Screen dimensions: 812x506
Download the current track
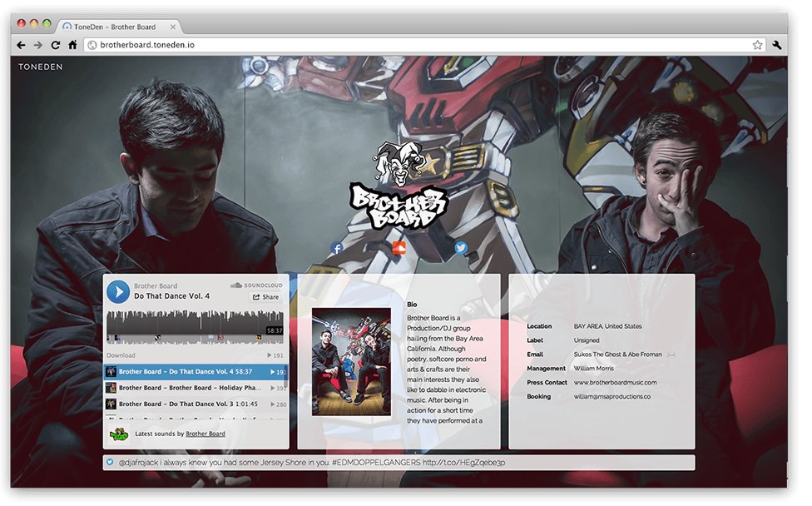[121, 355]
